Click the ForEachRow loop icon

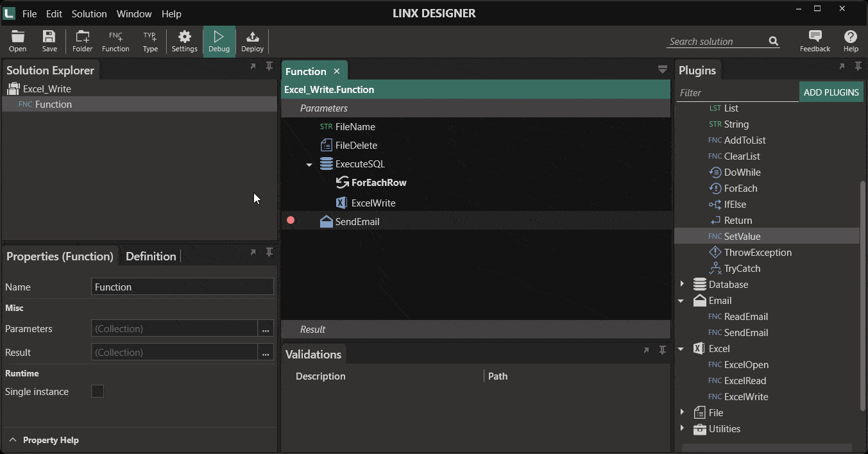coord(342,183)
